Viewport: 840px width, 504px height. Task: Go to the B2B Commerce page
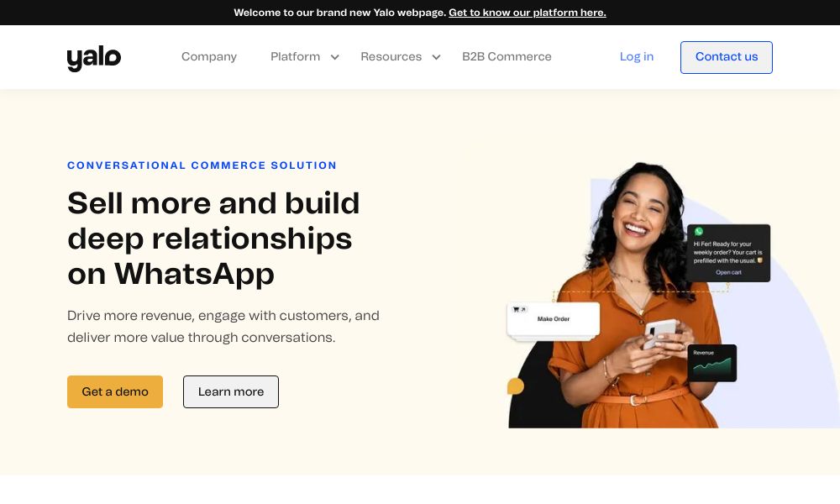507,57
